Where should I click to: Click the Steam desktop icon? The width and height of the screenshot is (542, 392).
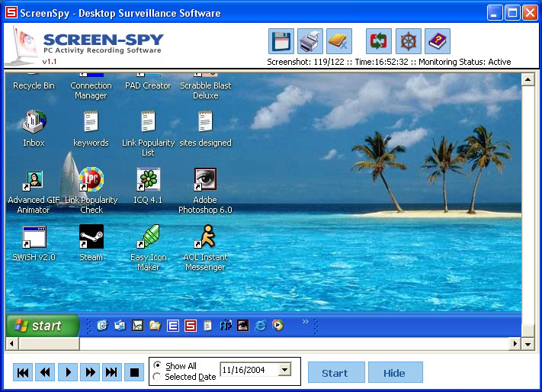pyautogui.click(x=91, y=236)
